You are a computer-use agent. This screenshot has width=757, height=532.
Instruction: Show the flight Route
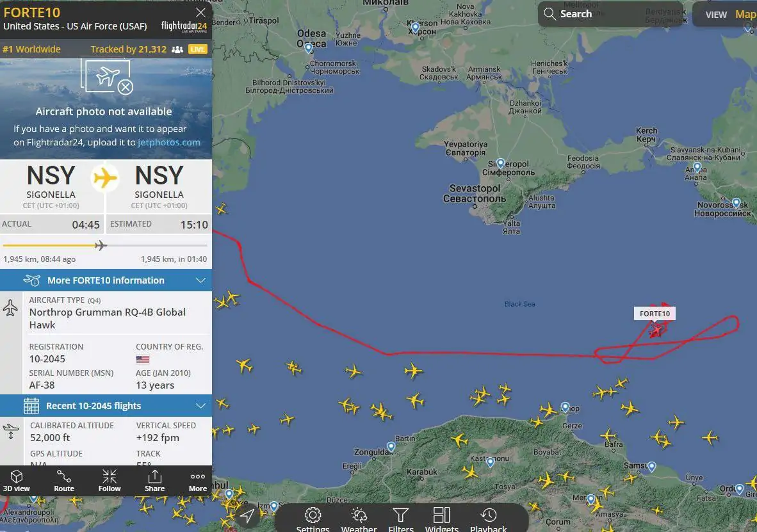pos(64,480)
